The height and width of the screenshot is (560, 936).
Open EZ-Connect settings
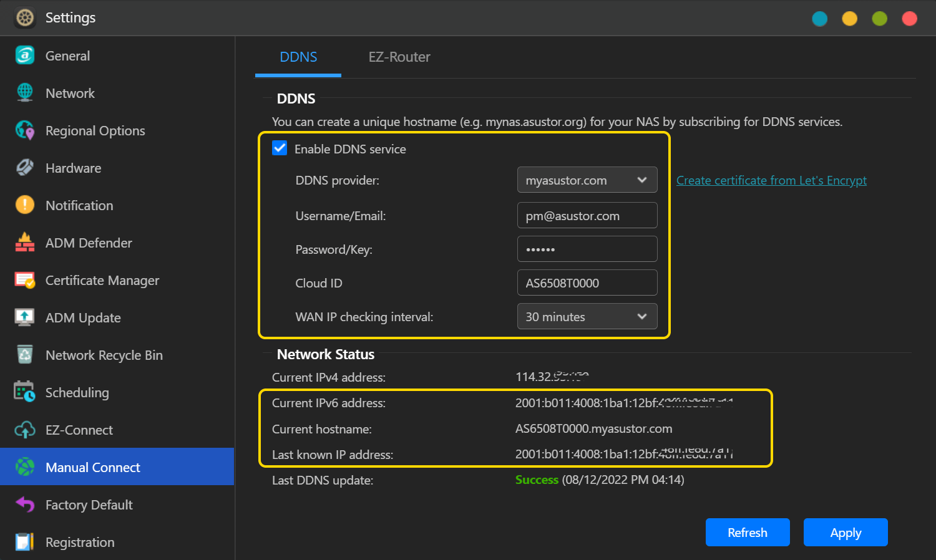pyautogui.click(x=117, y=430)
